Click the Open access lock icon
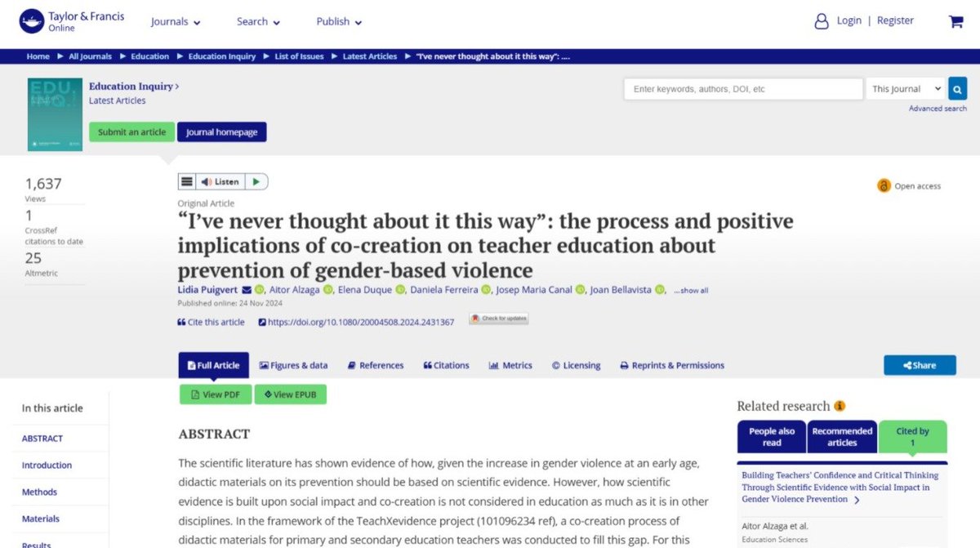Image resolution: width=980 pixels, height=548 pixels. click(x=884, y=185)
